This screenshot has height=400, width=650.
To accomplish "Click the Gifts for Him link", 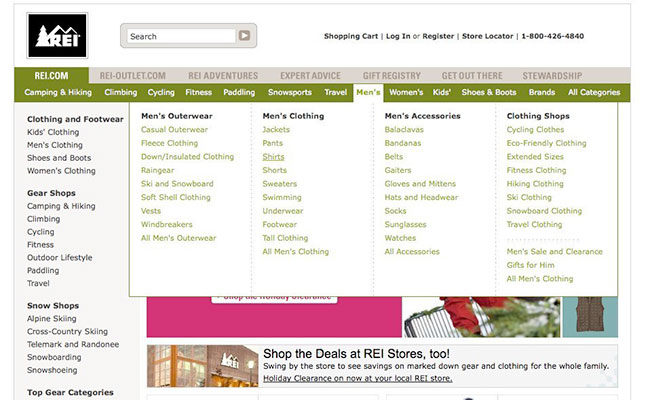I will [x=531, y=265].
